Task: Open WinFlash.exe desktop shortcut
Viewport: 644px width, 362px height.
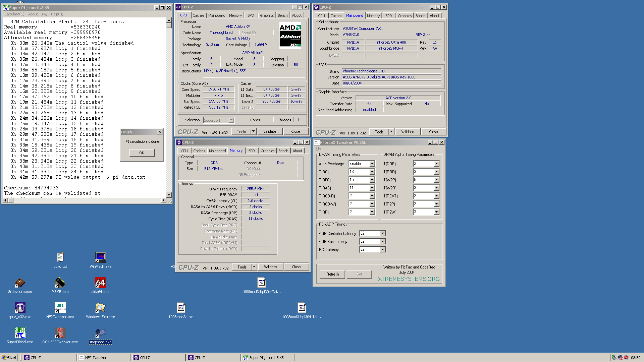Action: coord(100,260)
